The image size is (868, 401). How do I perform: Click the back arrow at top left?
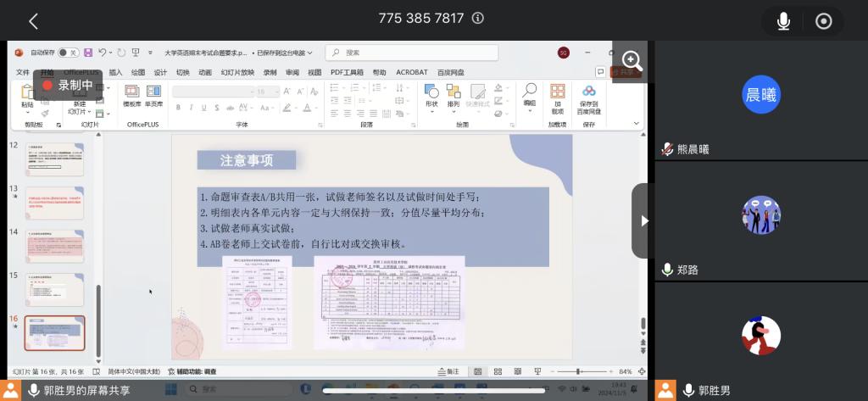pyautogui.click(x=34, y=21)
